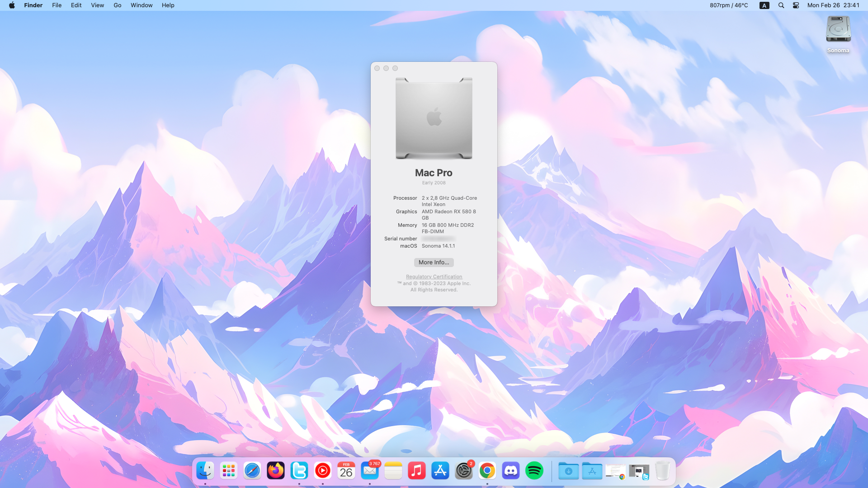Open the Finder menu

(33, 5)
